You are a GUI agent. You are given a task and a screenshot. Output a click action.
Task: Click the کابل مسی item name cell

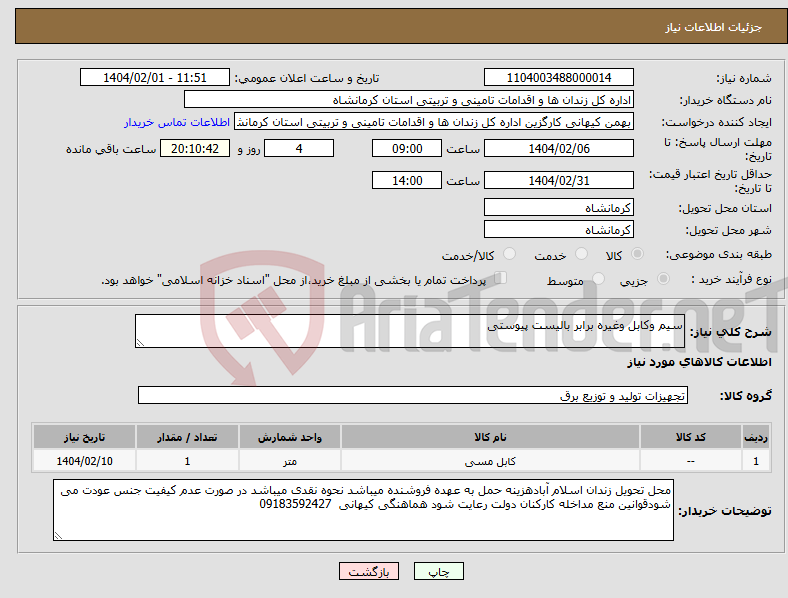pos(490,461)
